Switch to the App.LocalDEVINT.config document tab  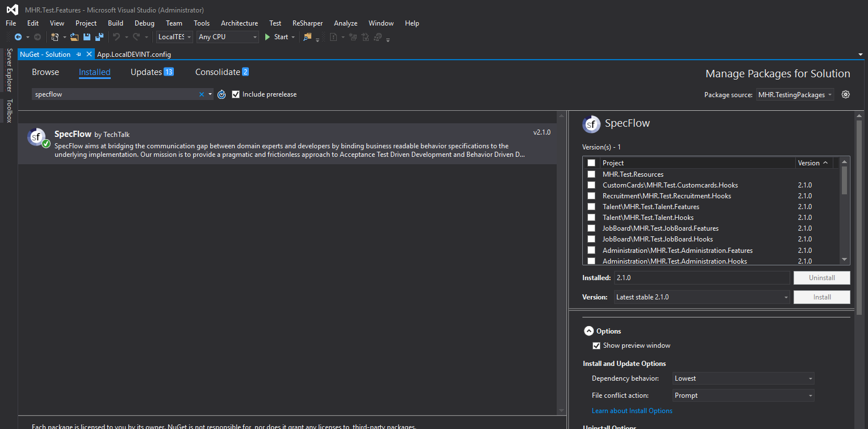point(134,55)
